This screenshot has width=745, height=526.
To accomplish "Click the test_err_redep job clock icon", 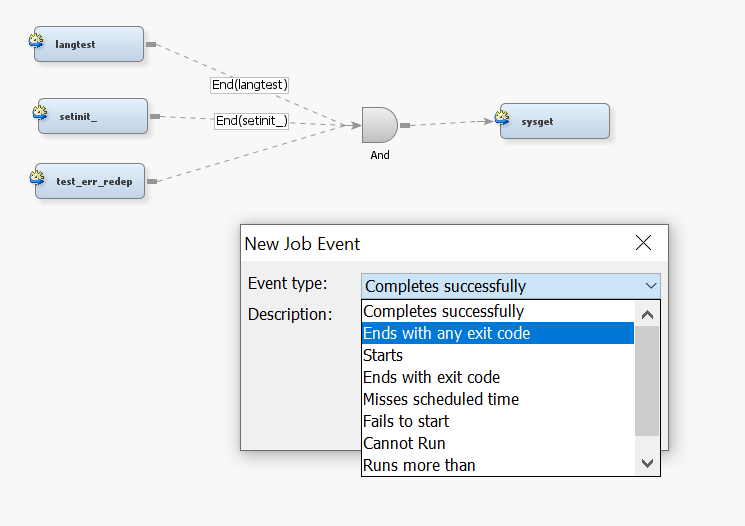I will tap(38, 177).
